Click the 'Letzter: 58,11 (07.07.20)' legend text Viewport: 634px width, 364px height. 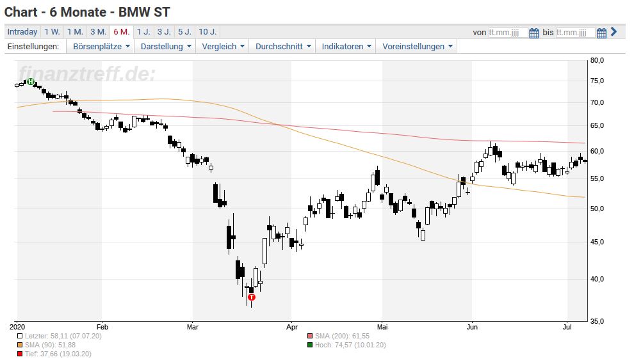pyautogui.click(x=63, y=336)
